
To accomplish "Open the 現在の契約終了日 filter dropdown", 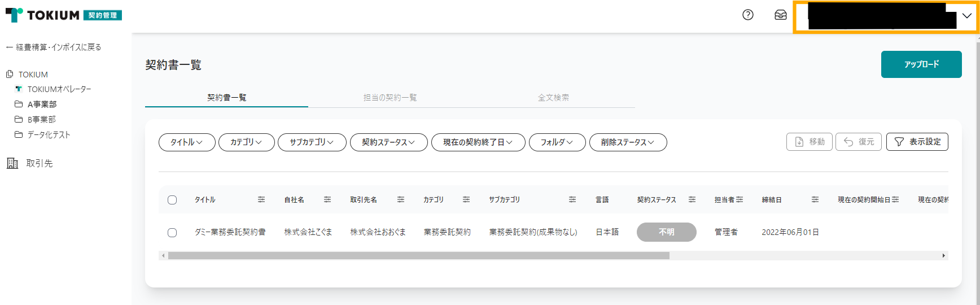I will (x=478, y=142).
